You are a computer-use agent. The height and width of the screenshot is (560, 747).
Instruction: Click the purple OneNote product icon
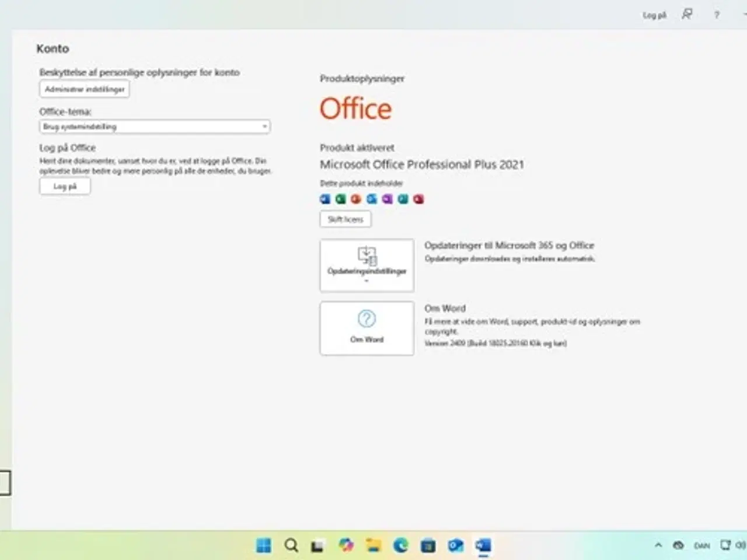pos(388,199)
